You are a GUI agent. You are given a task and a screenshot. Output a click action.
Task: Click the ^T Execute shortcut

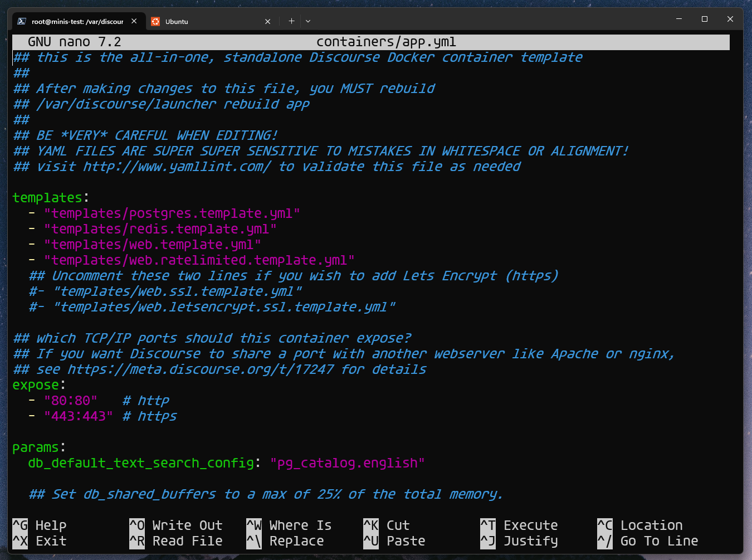point(519,525)
